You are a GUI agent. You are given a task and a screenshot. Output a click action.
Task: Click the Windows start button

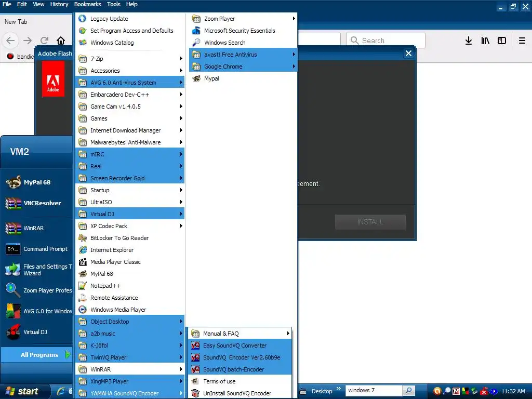tap(24, 391)
